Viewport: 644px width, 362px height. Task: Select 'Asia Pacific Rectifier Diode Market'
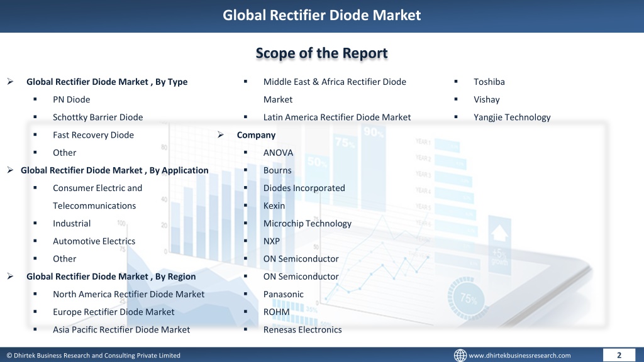(x=121, y=329)
